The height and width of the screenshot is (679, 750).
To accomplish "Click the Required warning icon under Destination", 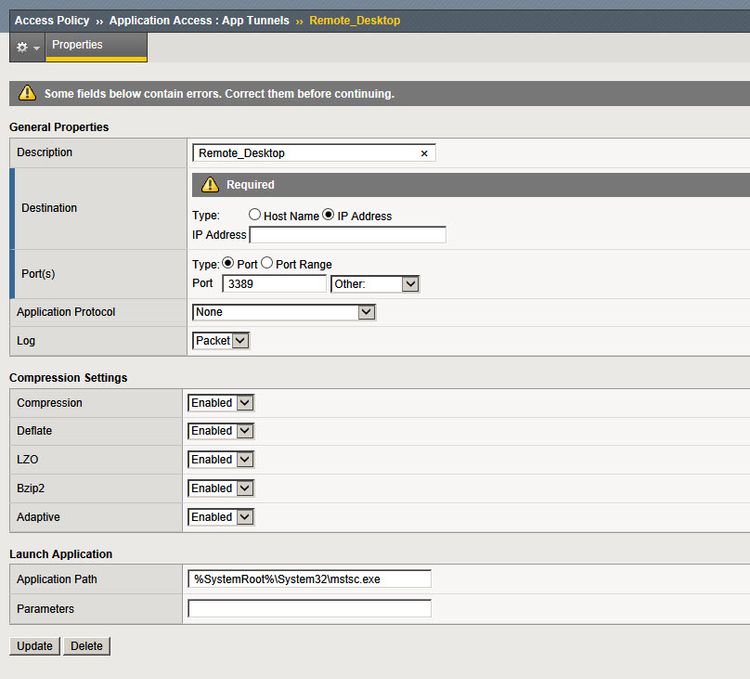I will (210, 185).
